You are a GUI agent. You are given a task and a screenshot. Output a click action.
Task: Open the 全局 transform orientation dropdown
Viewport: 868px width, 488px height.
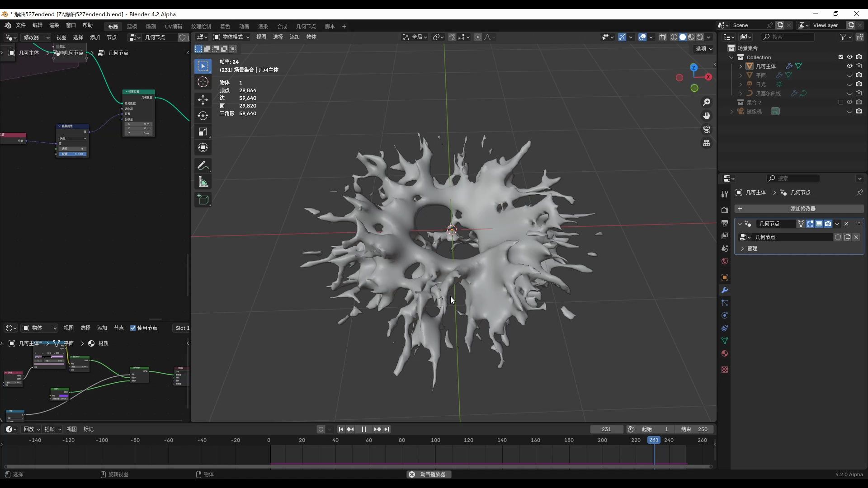coord(415,37)
